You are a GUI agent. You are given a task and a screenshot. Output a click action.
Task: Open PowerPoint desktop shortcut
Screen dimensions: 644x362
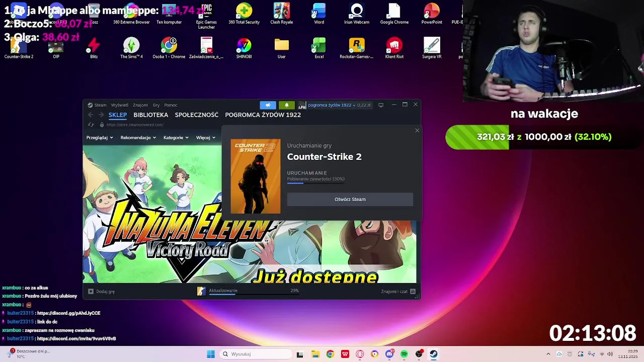[432, 14]
